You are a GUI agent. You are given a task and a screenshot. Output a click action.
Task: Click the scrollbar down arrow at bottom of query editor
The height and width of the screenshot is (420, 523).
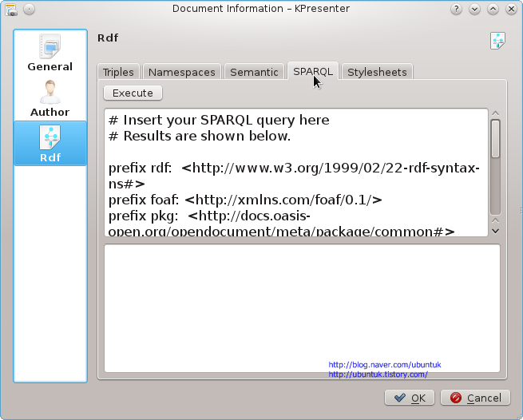(495, 232)
